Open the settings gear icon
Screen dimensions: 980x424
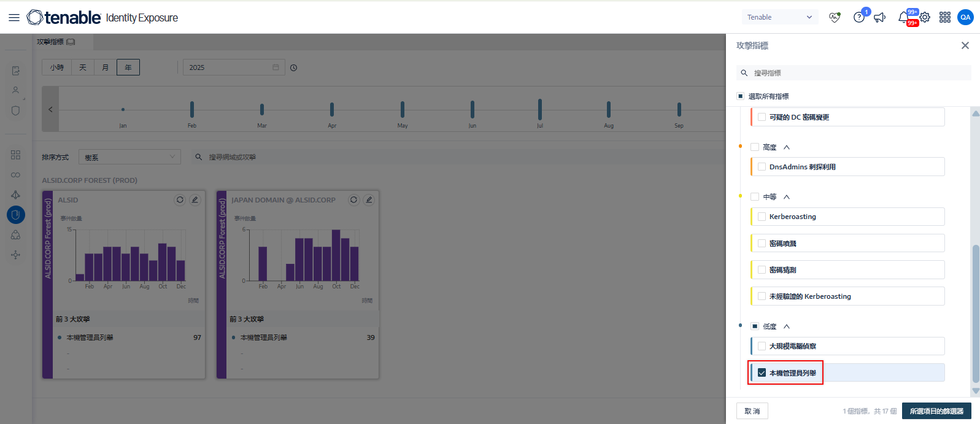pos(925,17)
